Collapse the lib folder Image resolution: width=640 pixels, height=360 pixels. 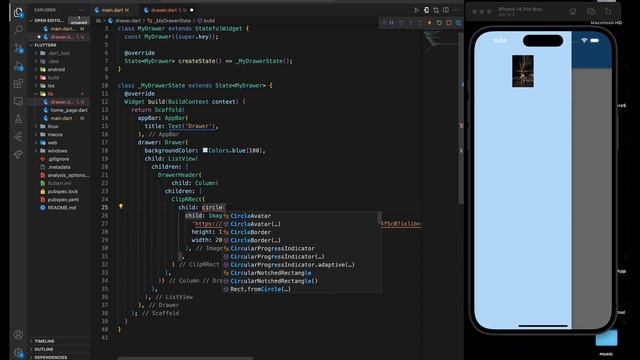pos(51,94)
